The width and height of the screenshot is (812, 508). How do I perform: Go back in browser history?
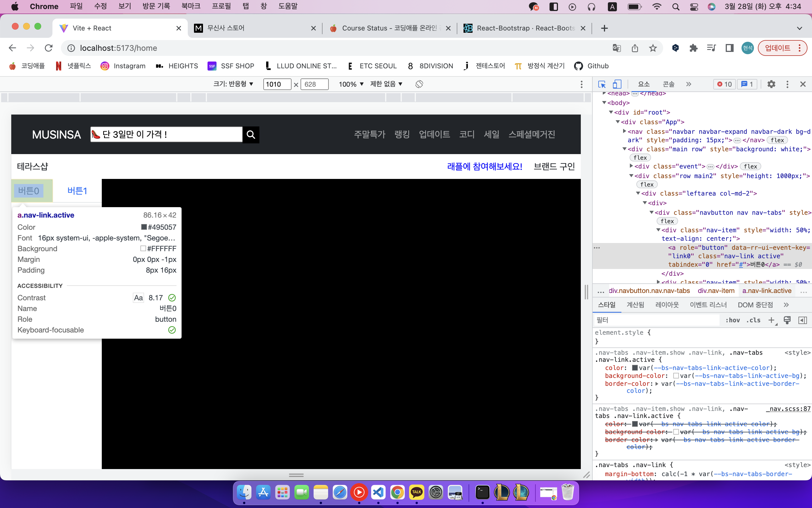coord(12,48)
